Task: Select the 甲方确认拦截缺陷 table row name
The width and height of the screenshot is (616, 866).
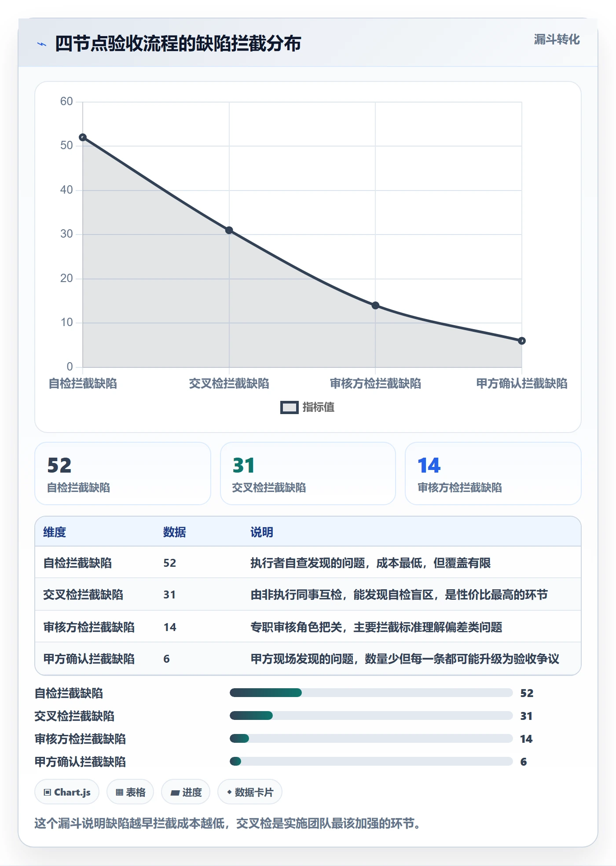Action: click(89, 659)
